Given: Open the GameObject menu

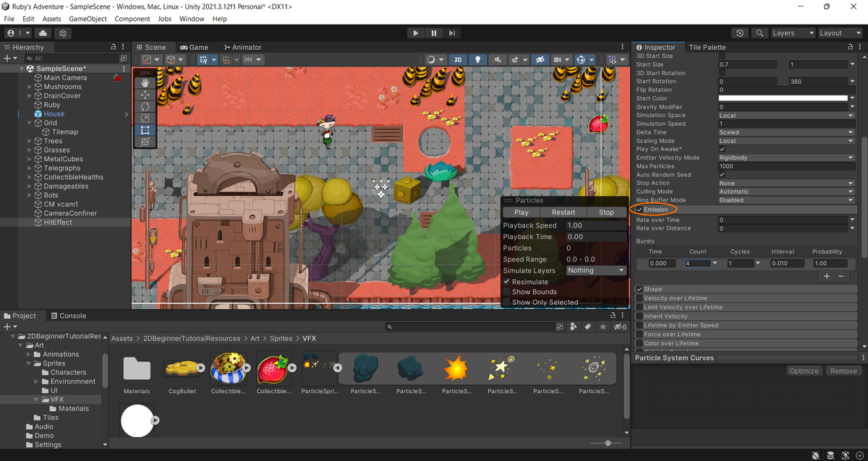Looking at the screenshot, I should (88, 19).
